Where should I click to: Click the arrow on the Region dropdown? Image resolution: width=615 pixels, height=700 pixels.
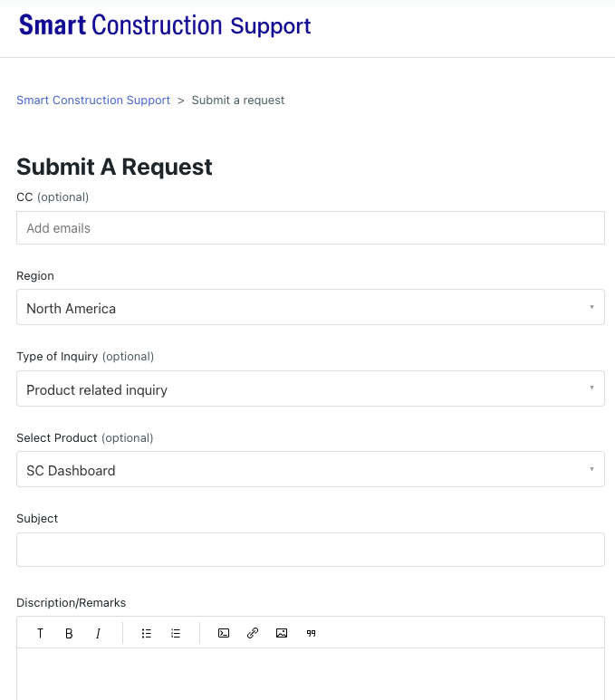tap(591, 307)
